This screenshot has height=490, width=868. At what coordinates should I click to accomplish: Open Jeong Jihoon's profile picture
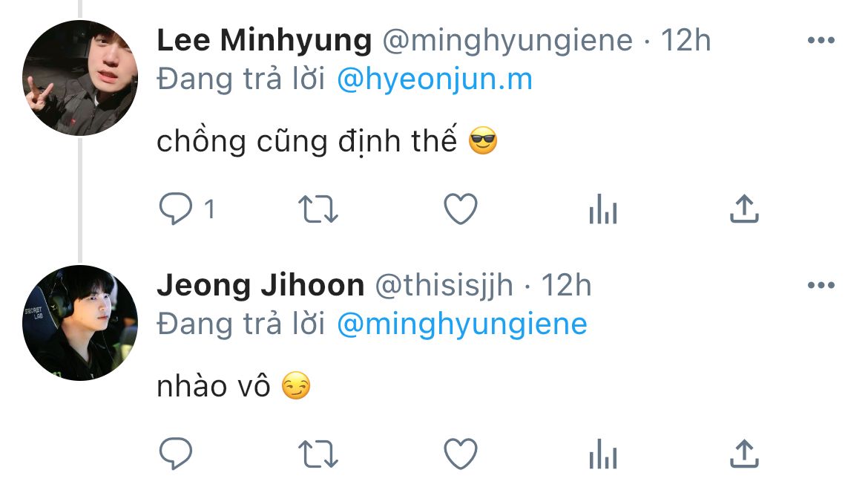pos(80,323)
